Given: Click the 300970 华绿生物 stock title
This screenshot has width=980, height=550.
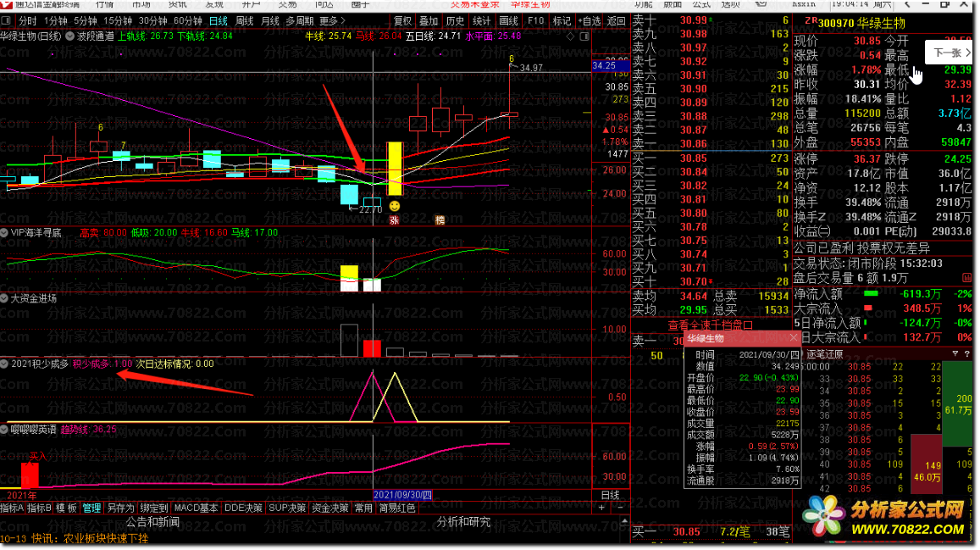Looking at the screenshot, I should pos(861,23).
